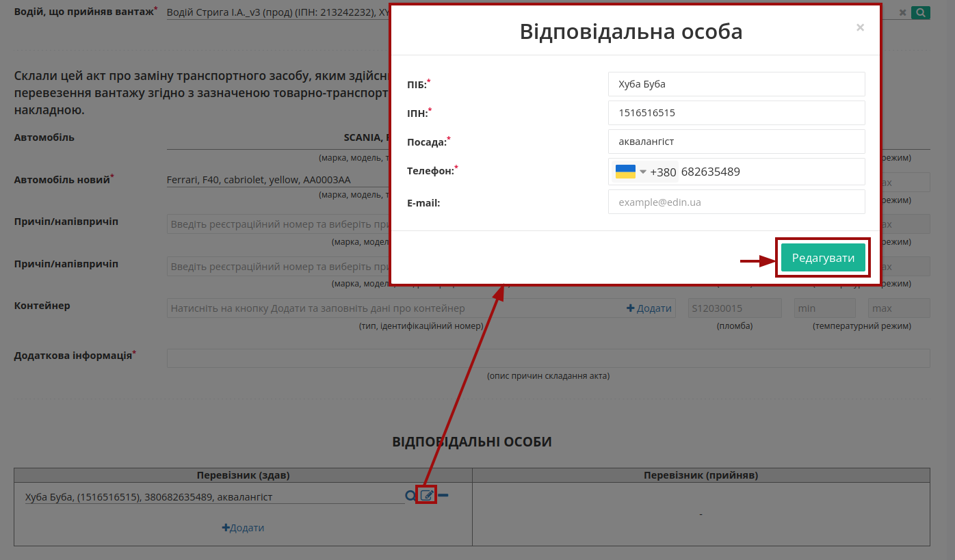Remove responsible person with minus icon
Screen dimensions: 955x560
tap(443, 495)
